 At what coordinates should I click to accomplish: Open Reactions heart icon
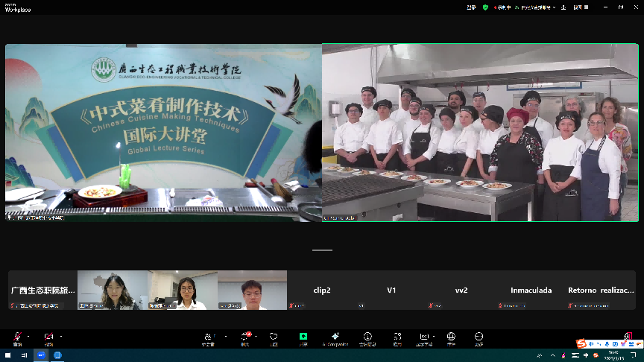(x=274, y=339)
